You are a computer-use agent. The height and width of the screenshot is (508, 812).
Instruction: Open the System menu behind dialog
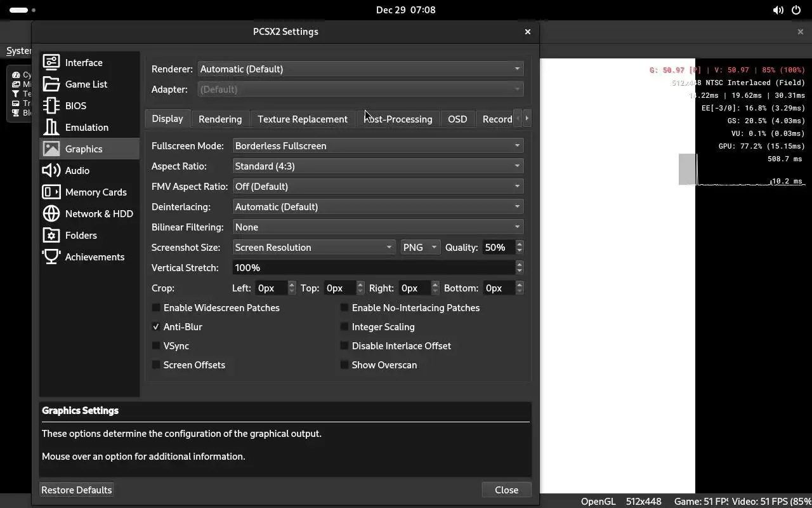[x=18, y=51]
